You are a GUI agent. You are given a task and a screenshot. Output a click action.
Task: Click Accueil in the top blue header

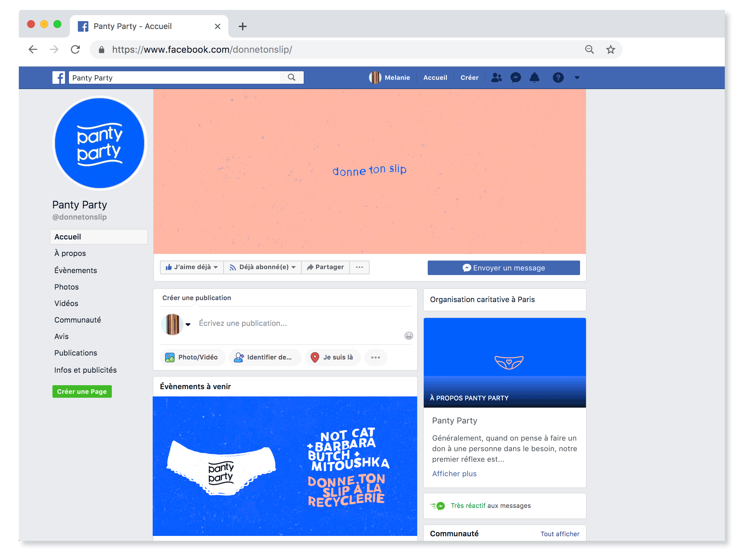(x=435, y=78)
